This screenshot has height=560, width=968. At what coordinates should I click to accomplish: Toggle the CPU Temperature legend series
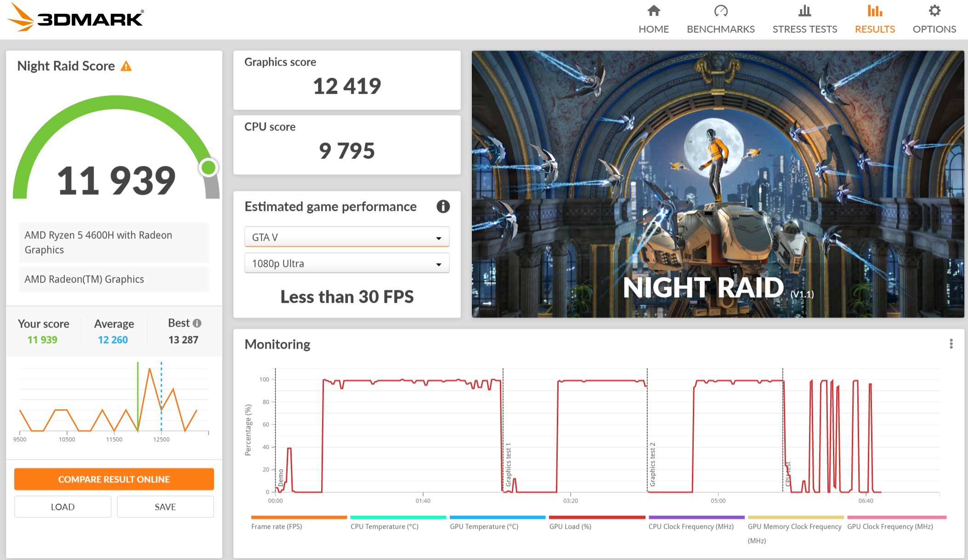pos(384,526)
